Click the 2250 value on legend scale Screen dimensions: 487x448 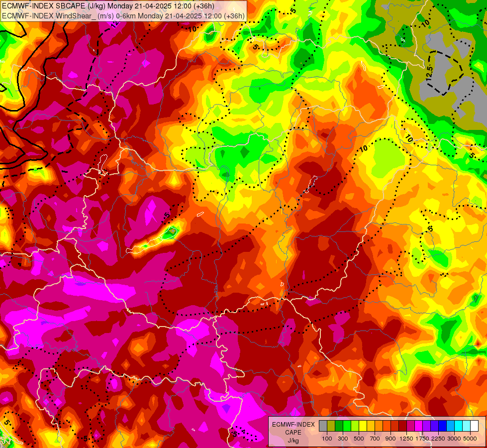[439, 439]
